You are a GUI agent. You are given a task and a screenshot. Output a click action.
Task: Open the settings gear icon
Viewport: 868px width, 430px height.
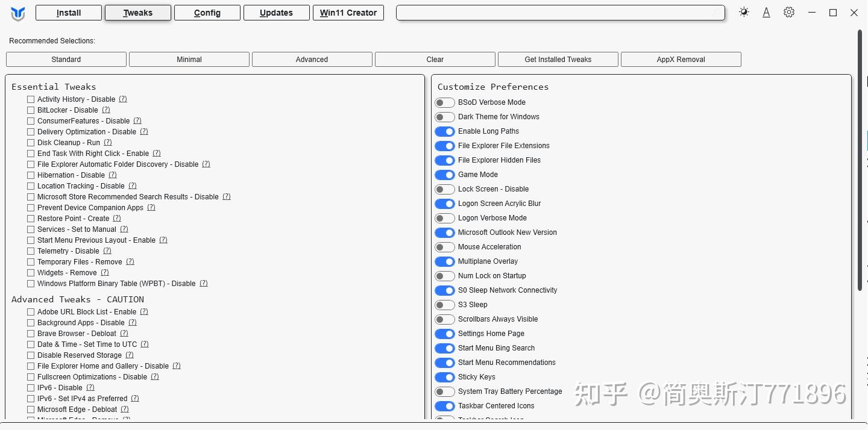[789, 12]
